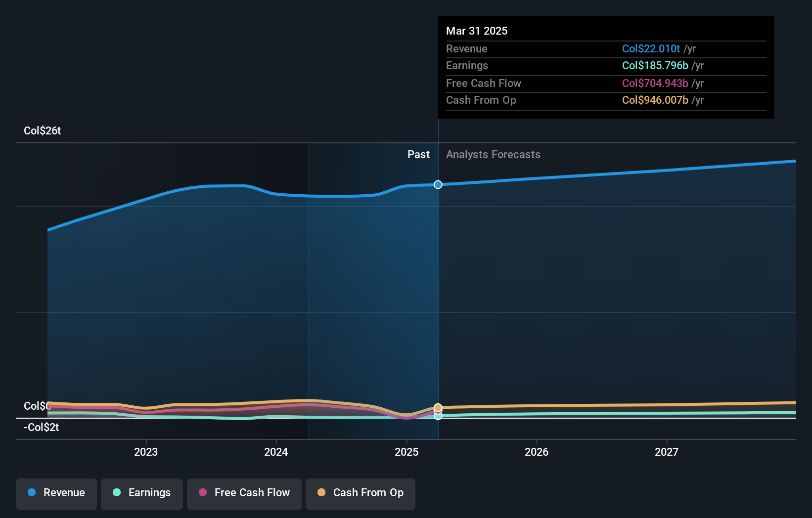Click the Revenue row label in tooltip
The width and height of the screenshot is (812, 518).
467,48
